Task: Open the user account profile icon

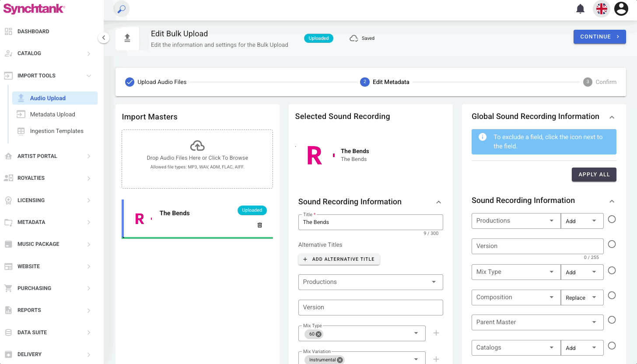Action: 621,9
